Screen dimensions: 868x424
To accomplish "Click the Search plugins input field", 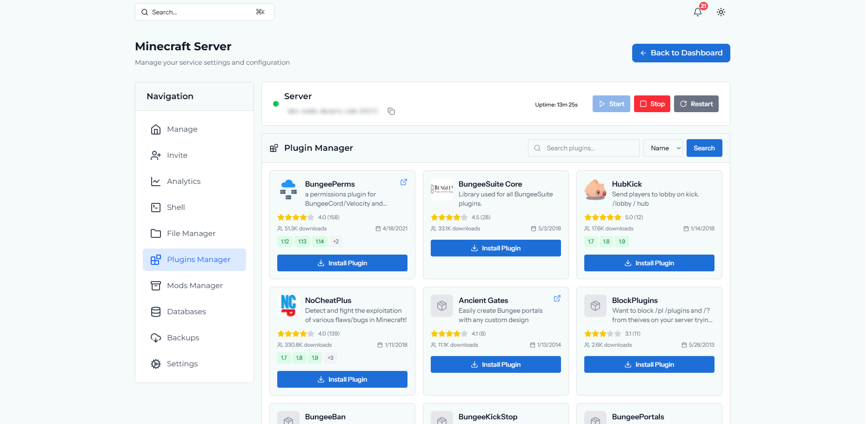I will coord(584,148).
